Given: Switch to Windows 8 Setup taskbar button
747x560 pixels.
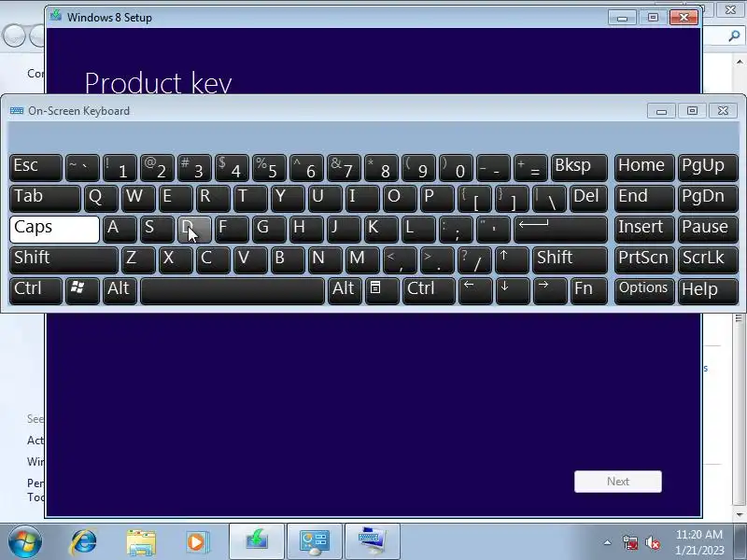Looking at the screenshot, I should [x=257, y=542].
